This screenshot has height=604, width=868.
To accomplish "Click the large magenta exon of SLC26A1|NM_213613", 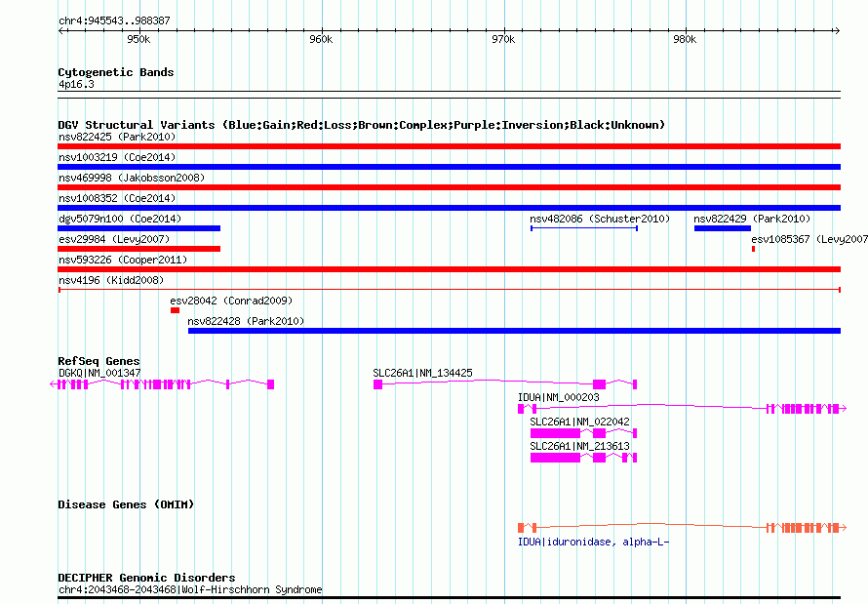I will click(x=555, y=458).
